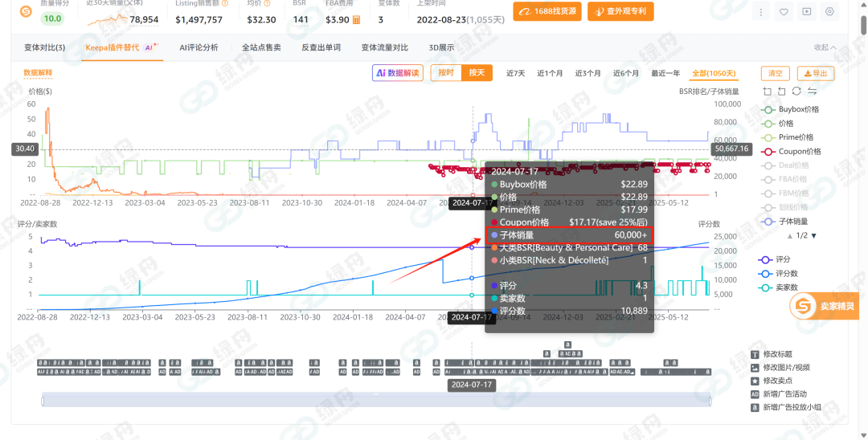Image resolution: width=868 pixels, height=440 pixels.
Task: Click the 清空 clear button
Action: tap(775, 74)
